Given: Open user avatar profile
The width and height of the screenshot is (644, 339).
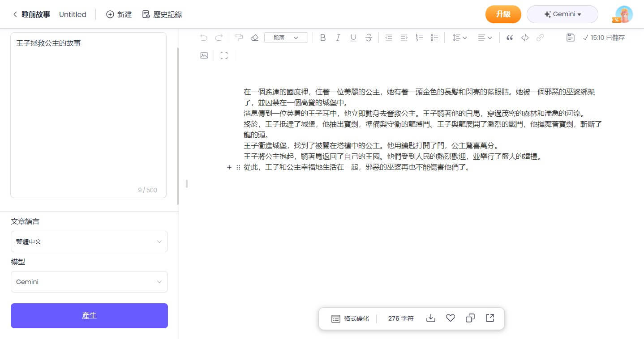Looking at the screenshot, I should point(624,14).
